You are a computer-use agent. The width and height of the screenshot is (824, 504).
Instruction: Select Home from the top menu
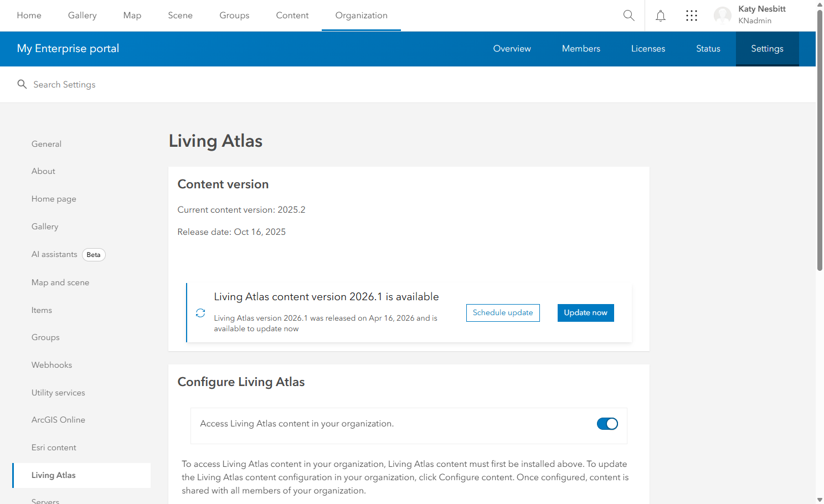(29, 16)
